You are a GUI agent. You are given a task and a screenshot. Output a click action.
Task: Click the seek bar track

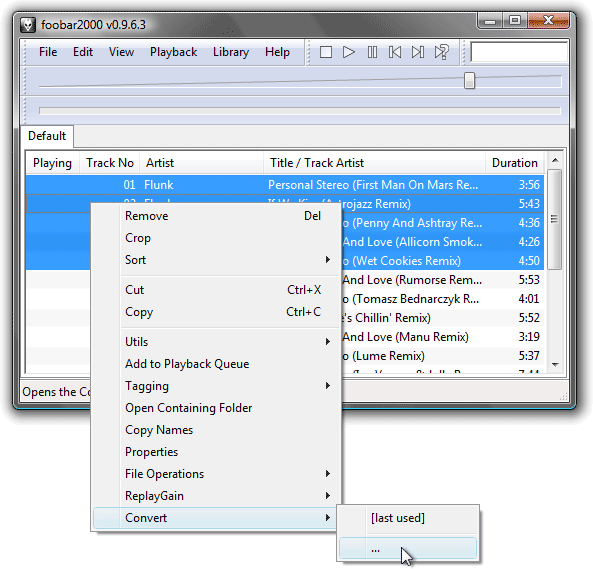[300, 111]
